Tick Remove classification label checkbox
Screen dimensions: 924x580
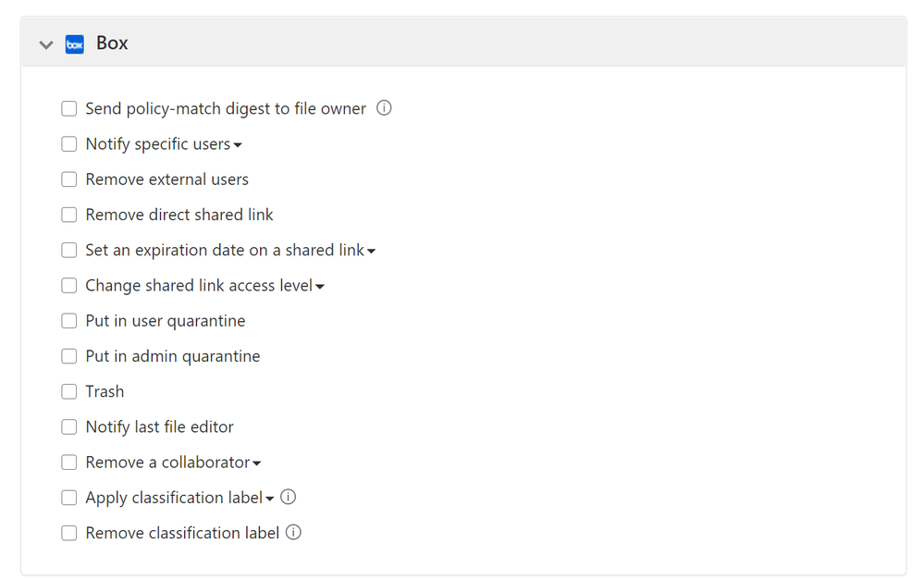(x=69, y=533)
